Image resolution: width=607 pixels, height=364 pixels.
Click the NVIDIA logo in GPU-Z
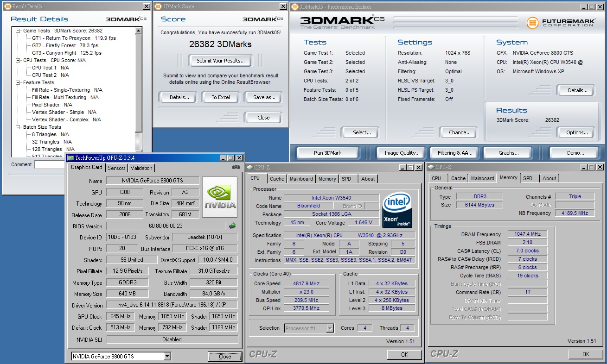[x=221, y=197]
